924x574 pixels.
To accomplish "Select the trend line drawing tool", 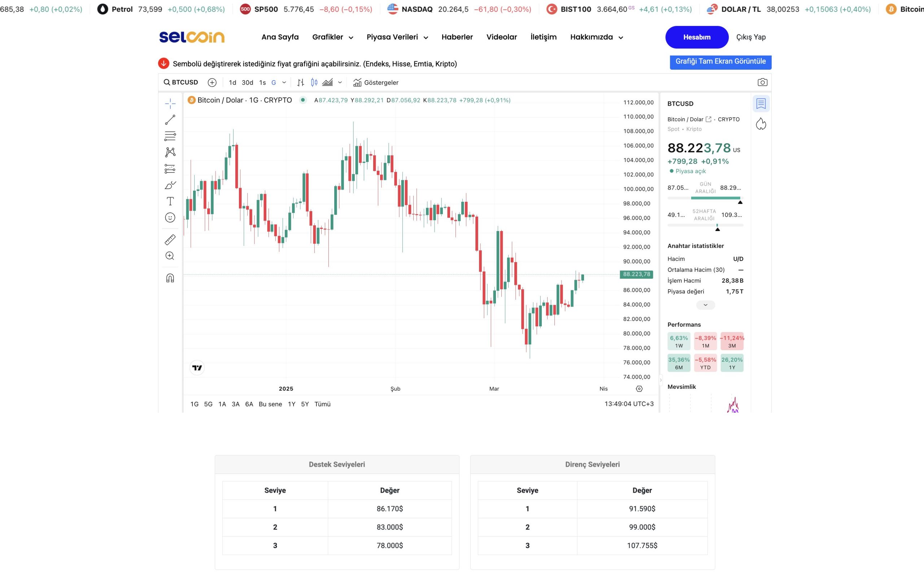I will 170,119.
